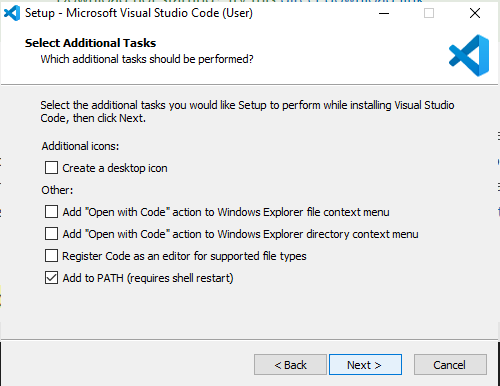The height and width of the screenshot is (386, 500).
Task: Check Open with Code file context menu option
Action: 51,212
